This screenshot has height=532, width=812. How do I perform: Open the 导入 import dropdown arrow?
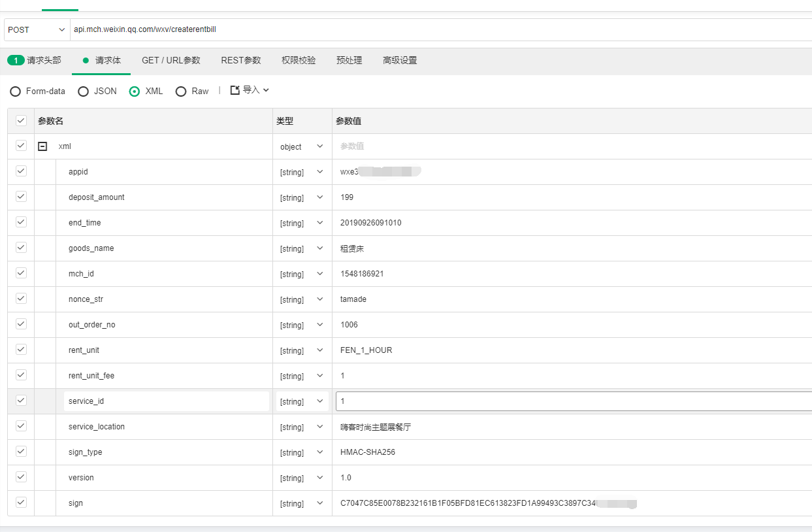[x=266, y=90]
